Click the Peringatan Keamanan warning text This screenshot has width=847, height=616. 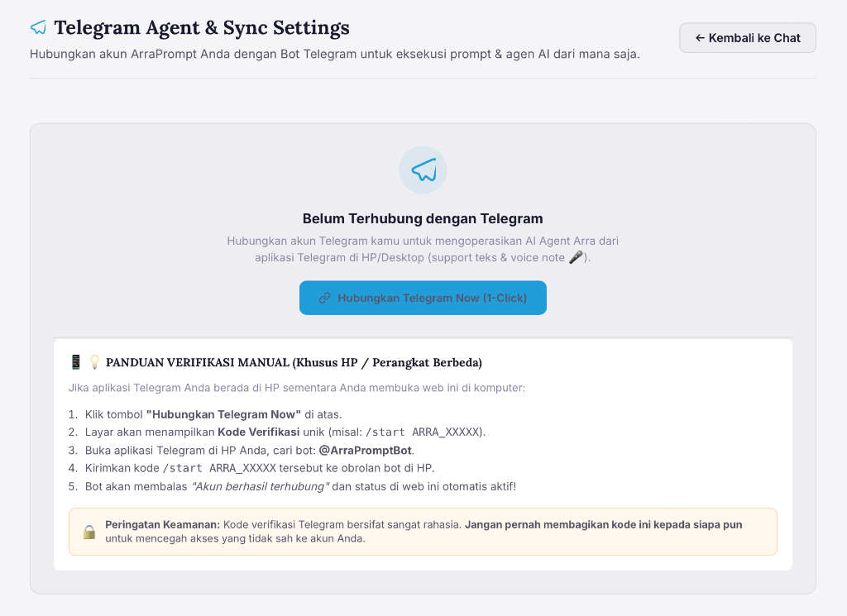coord(423,531)
